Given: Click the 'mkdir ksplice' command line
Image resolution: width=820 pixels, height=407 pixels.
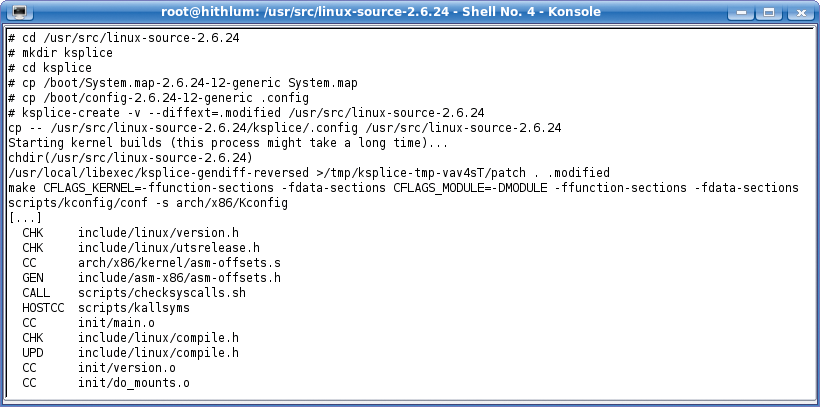Looking at the screenshot, I should click(60, 53).
